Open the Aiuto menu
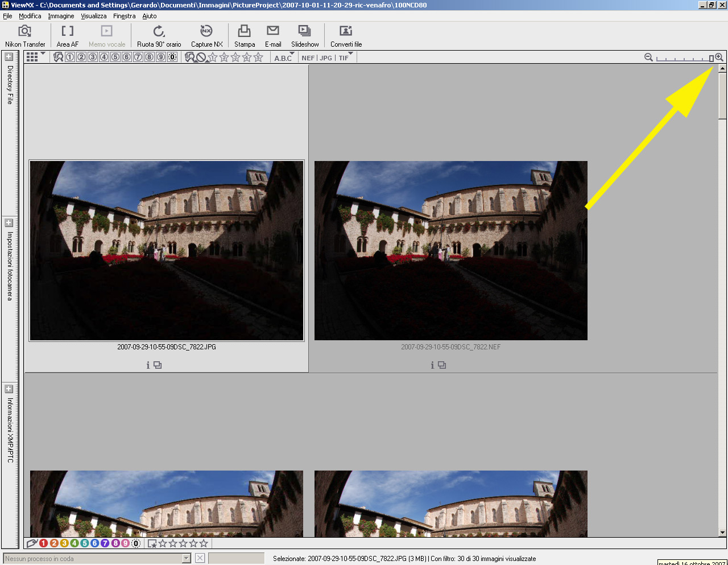 (150, 16)
